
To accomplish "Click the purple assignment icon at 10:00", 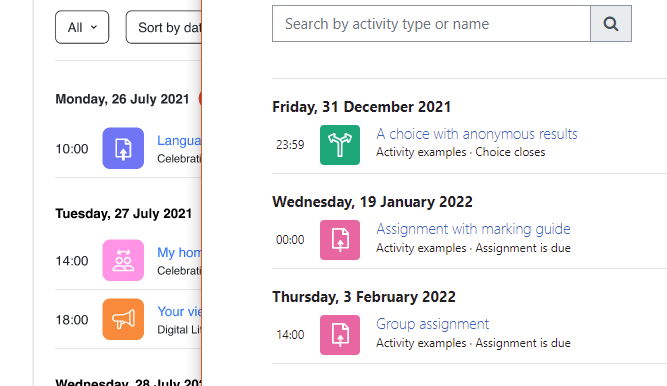I will click(x=123, y=148).
